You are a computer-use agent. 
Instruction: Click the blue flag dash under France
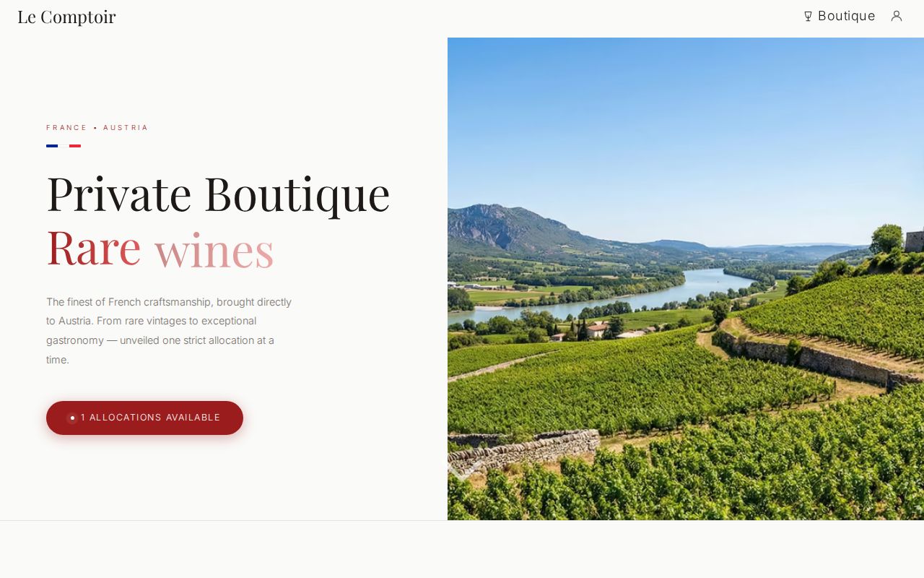[x=52, y=146]
